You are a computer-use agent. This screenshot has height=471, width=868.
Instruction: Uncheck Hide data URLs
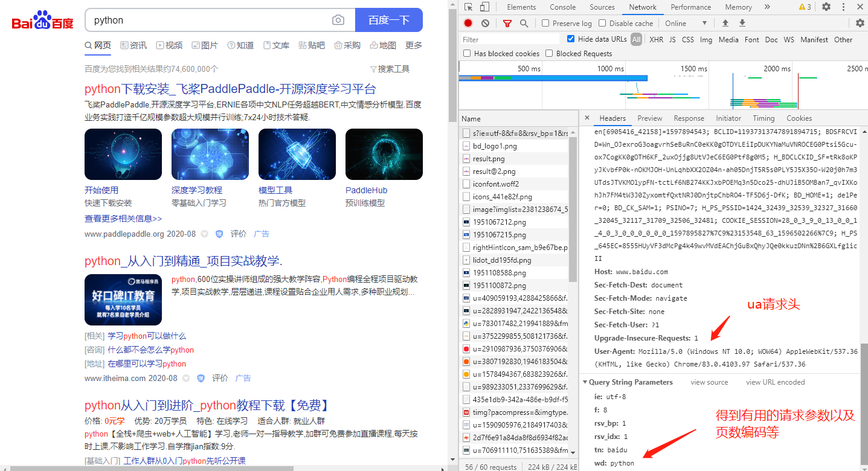point(570,39)
